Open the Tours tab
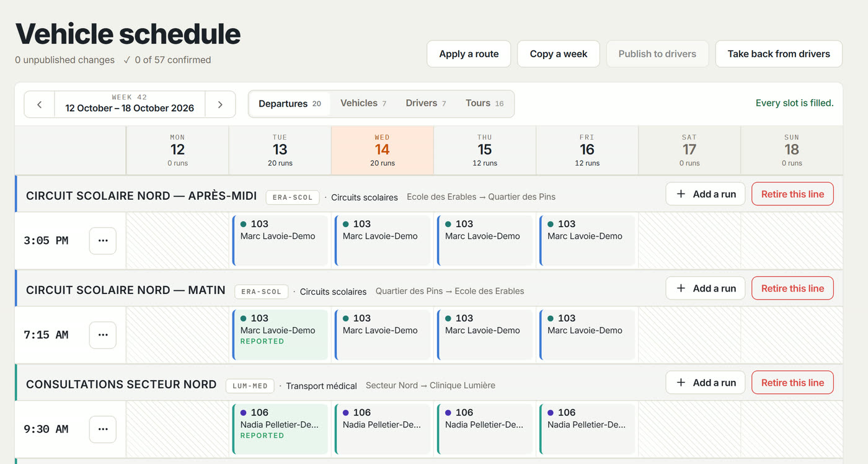This screenshot has height=464, width=868. tap(485, 104)
